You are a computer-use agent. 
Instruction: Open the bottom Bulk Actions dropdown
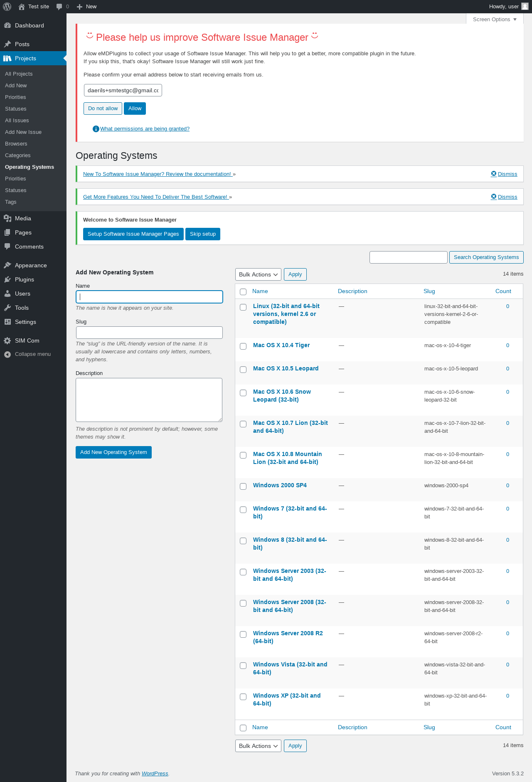[x=258, y=746]
